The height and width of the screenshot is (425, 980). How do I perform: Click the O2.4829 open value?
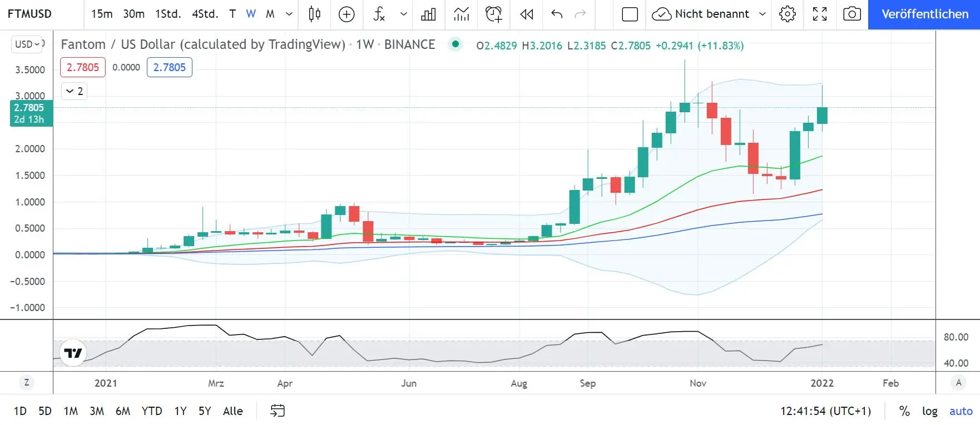coord(497,46)
